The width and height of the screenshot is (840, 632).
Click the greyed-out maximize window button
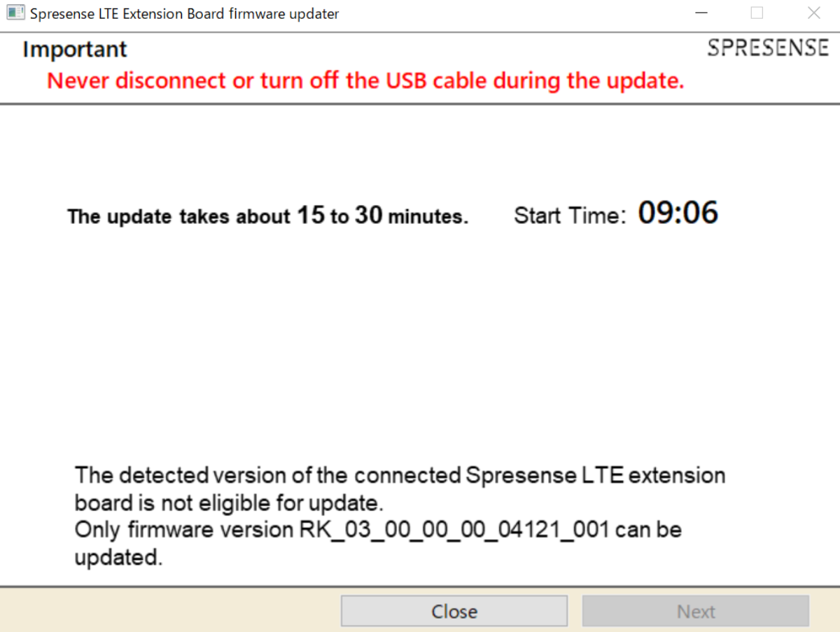(757, 13)
